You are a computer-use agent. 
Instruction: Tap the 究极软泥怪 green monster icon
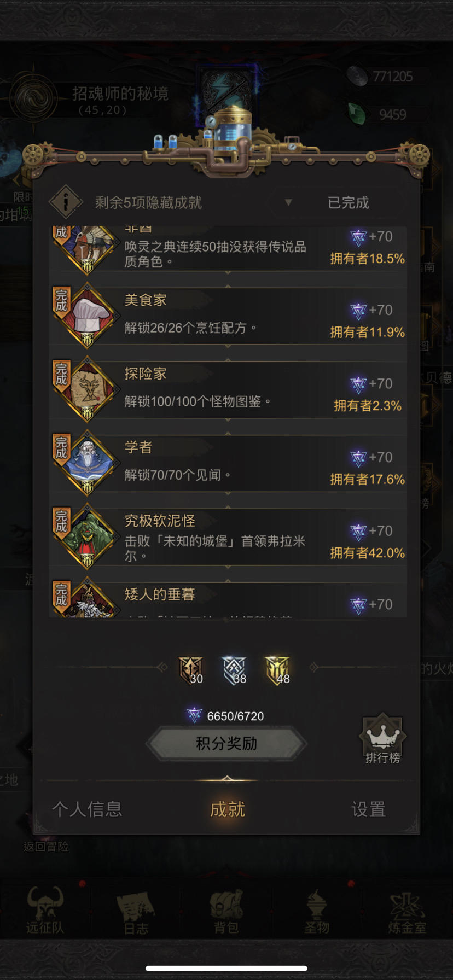click(88, 537)
